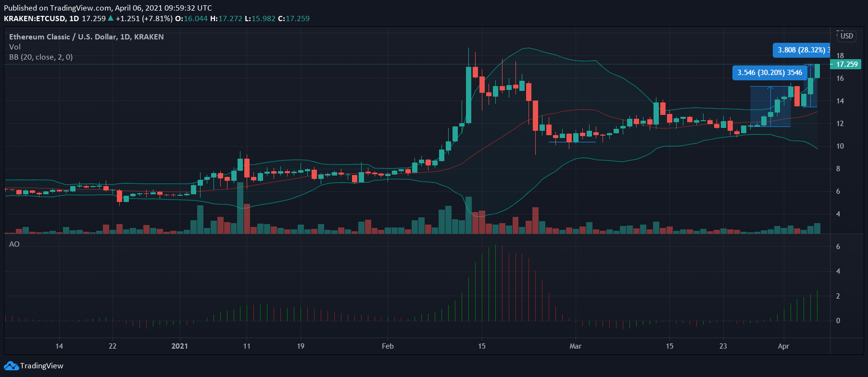Screen dimensions: 868x377
Task: Click the blue measurement box on chart
Action: [x=770, y=106]
